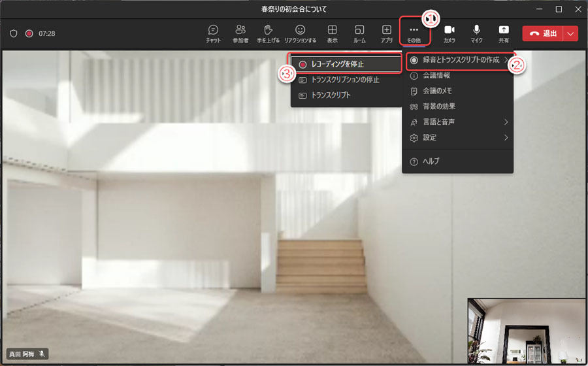Change layout via 表示 button

(x=332, y=34)
